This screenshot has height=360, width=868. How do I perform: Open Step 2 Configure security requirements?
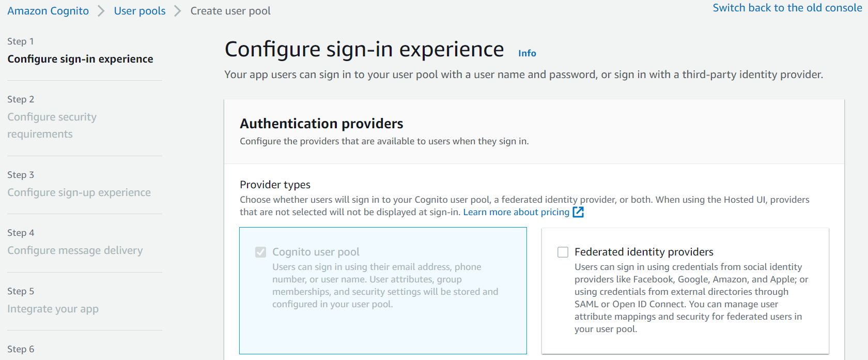point(52,125)
